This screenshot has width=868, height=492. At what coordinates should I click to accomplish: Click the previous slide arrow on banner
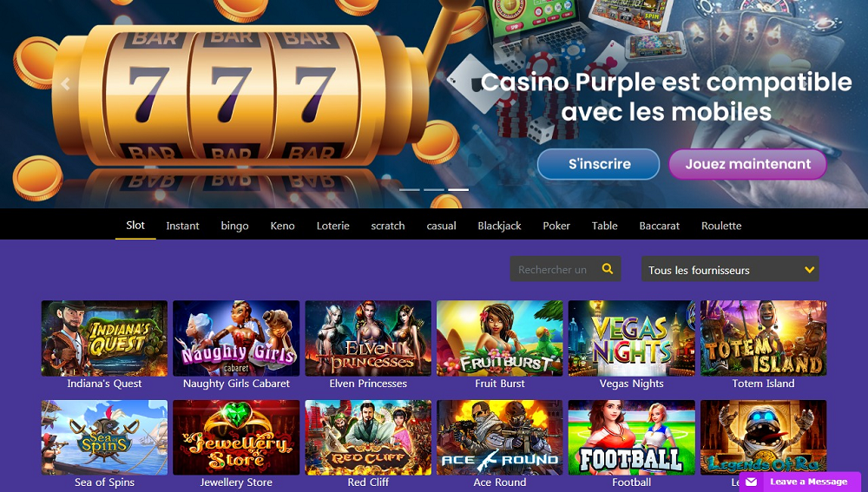(x=65, y=84)
